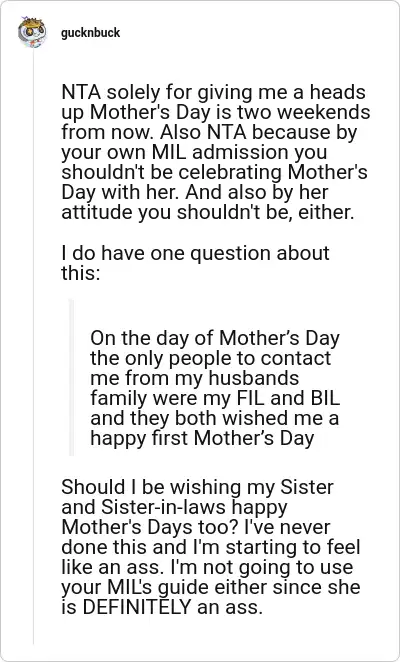This screenshot has height=662, width=400.
Task: Click the opening paragraph starting with 'NTA solely'
Action: coord(215,152)
